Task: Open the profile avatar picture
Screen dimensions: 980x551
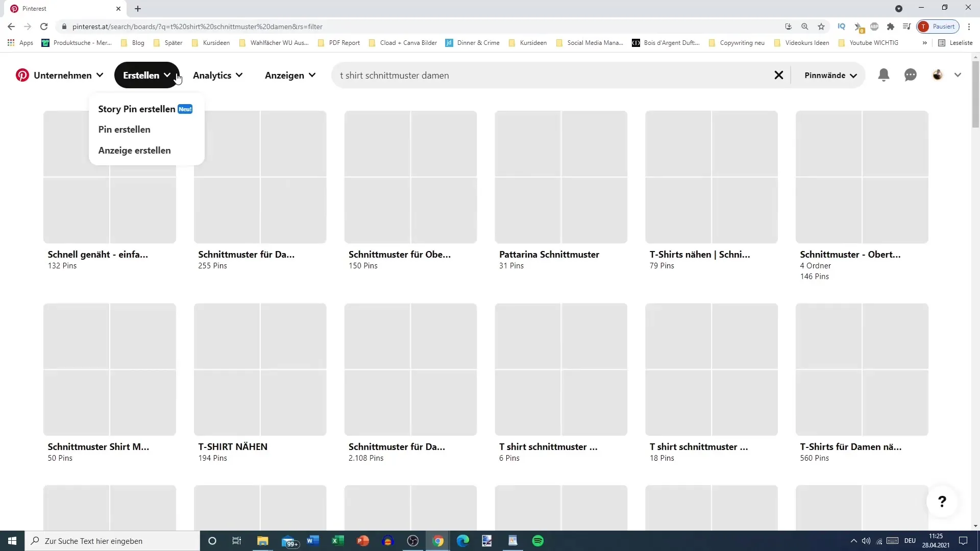Action: coord(938,75)
